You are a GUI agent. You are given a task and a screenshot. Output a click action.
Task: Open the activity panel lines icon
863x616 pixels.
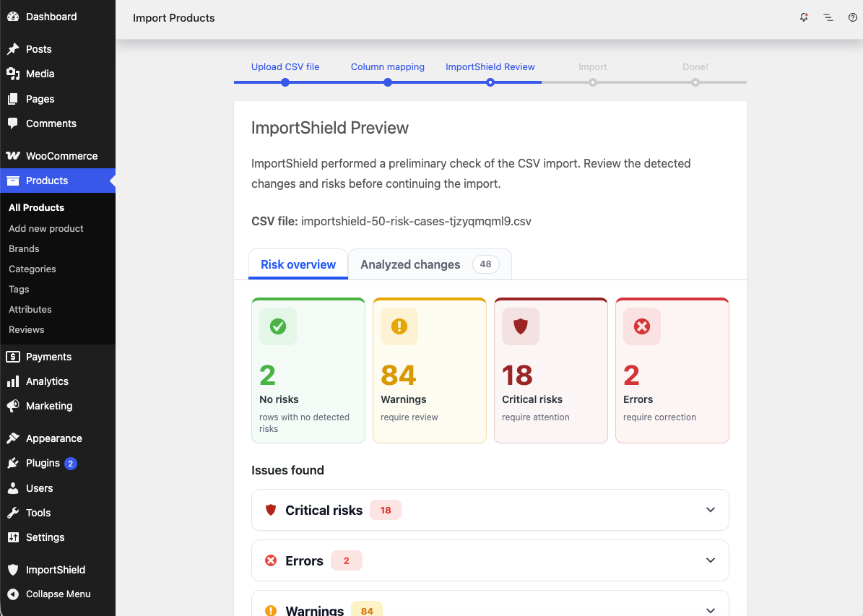tap(828, 17)
